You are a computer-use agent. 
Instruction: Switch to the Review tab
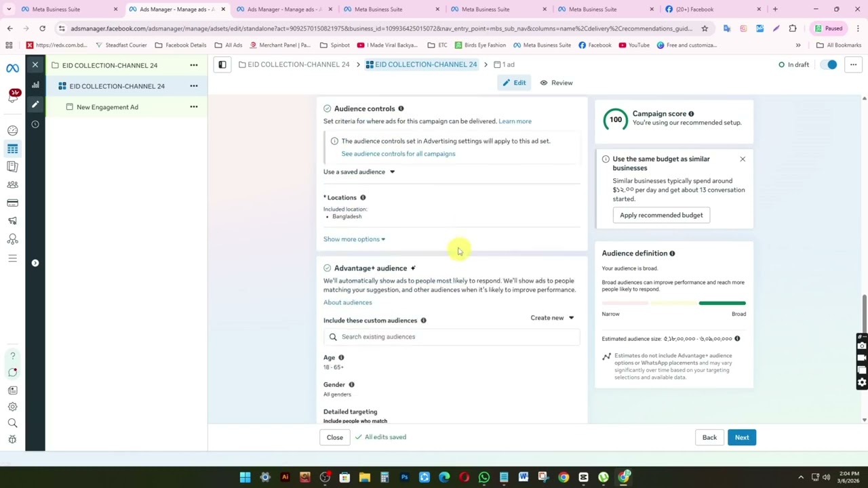pyautogui.click(x=556, y=83)
